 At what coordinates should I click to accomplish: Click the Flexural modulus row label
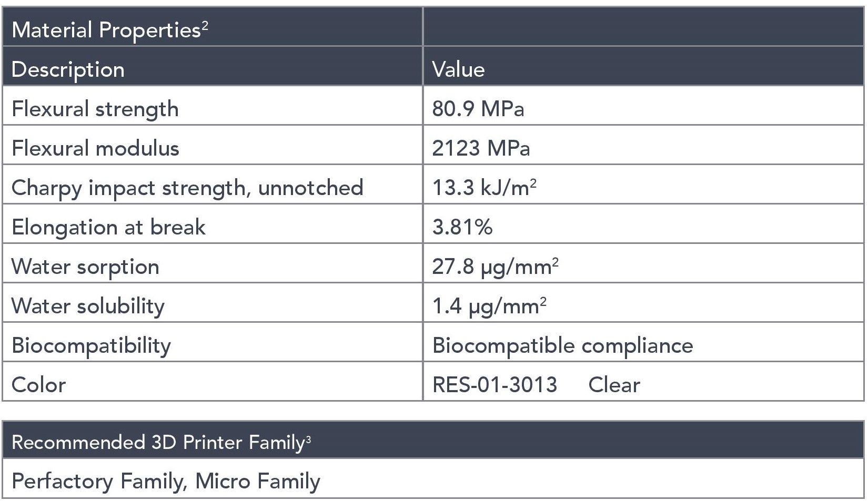(x=95, y=148)
